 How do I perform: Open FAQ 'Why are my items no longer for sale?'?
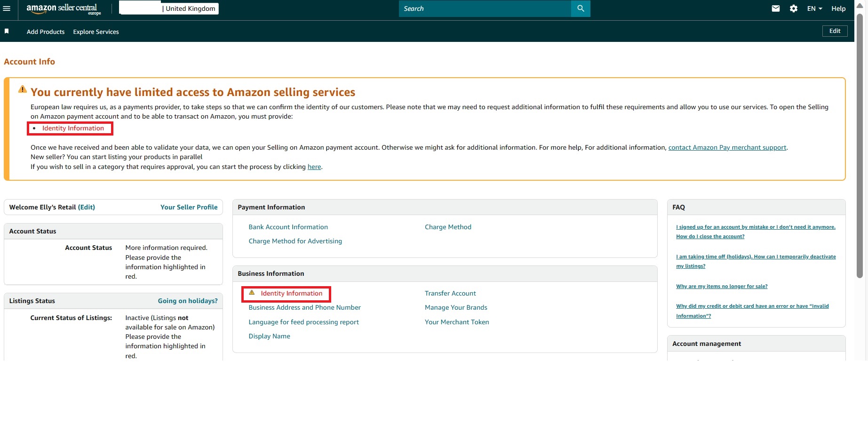722,286
